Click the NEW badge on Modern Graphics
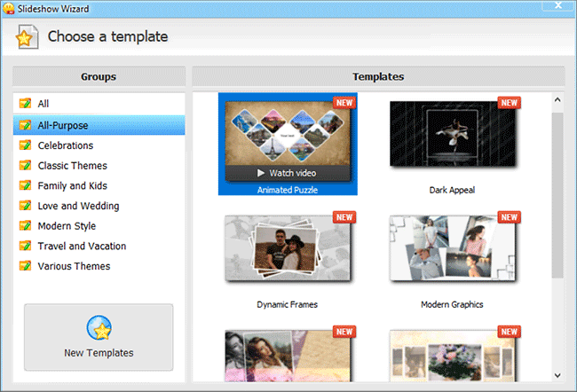577x392 pixels. click(x=510, y=217)
